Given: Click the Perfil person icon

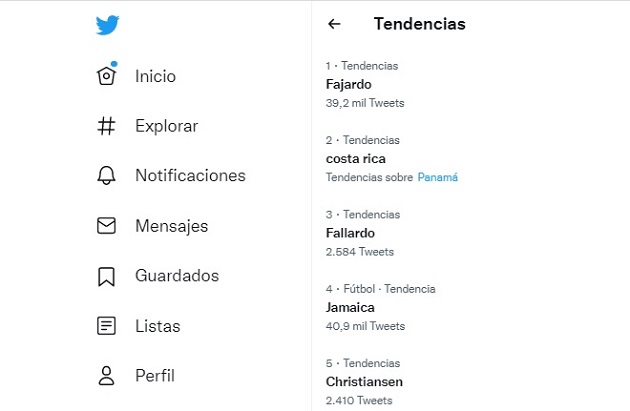Looking at the screenshot, I should point(106,376).
